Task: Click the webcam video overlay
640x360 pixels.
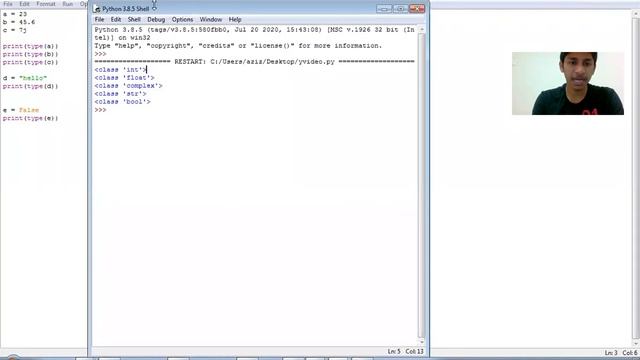Action: pyautogui.click(x=568, y=83)
